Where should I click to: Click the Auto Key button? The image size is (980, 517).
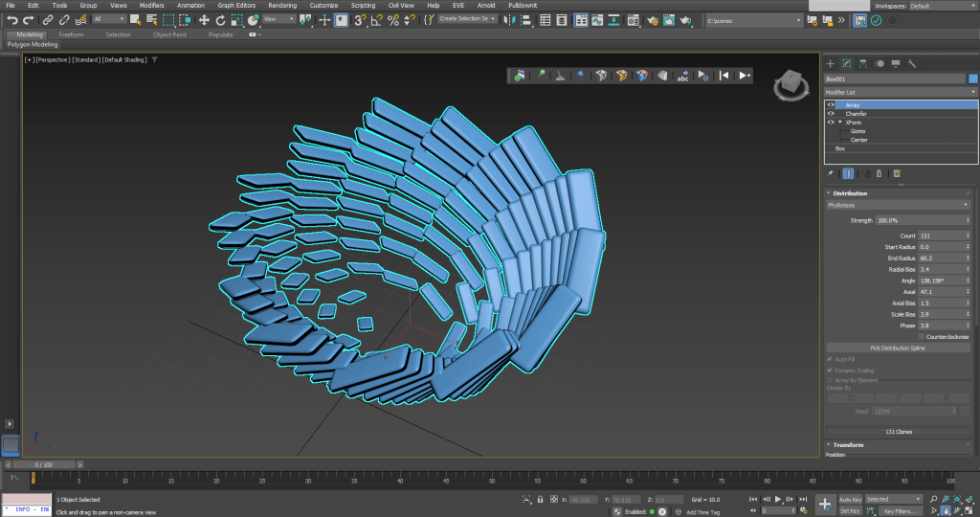click(x=850, y=500)
